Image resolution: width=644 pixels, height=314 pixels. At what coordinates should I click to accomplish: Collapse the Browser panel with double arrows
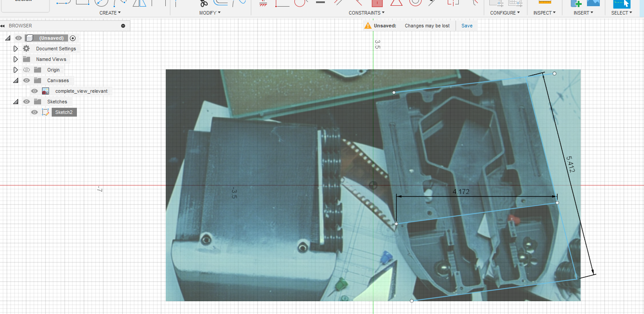click(x=3, y=26)
